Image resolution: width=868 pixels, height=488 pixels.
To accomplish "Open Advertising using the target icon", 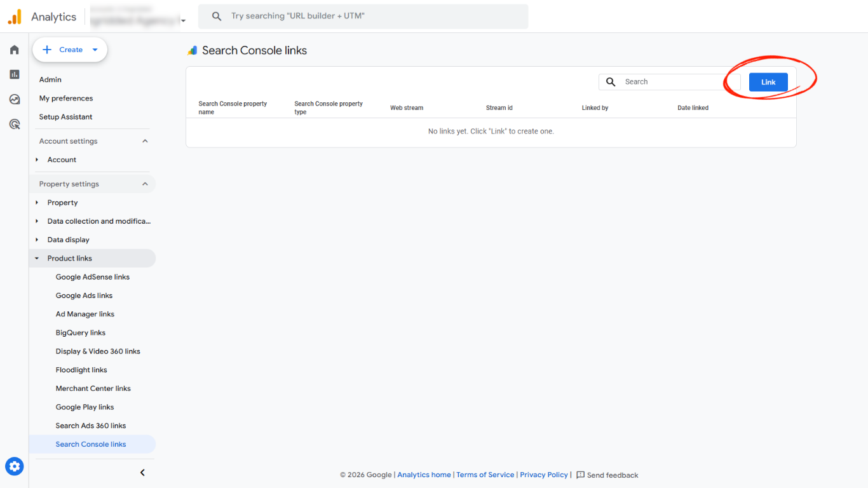I will click(14, 124).
